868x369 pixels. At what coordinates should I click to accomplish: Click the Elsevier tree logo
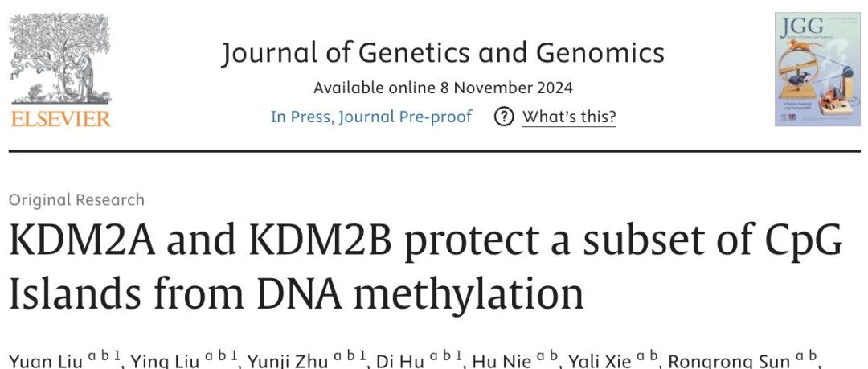click(60, 58)
